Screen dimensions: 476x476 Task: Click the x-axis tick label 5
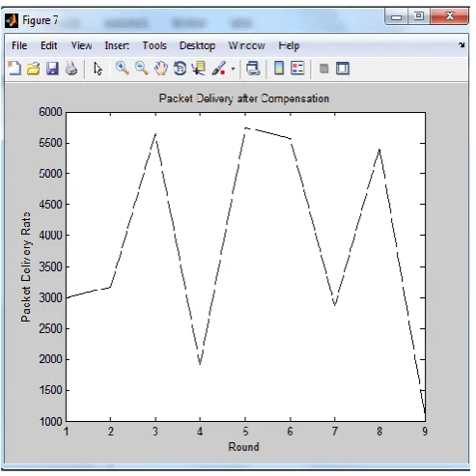click(x=245, y=432)
